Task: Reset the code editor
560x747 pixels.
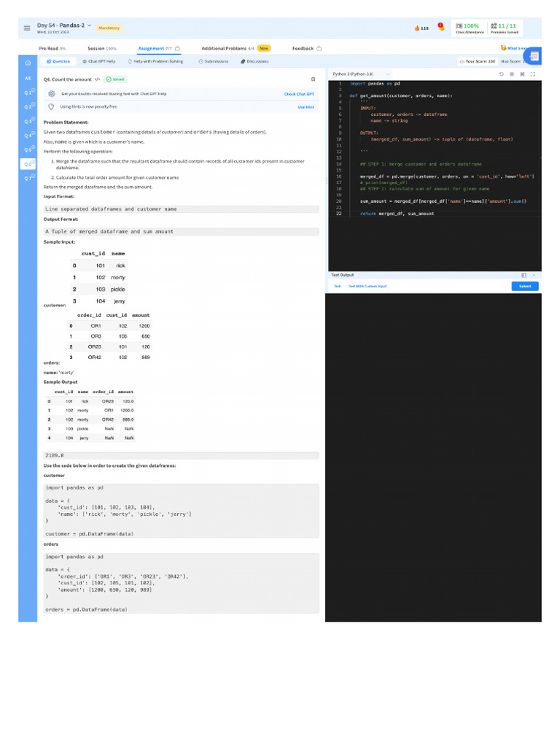Action: [x=501, y=74]
